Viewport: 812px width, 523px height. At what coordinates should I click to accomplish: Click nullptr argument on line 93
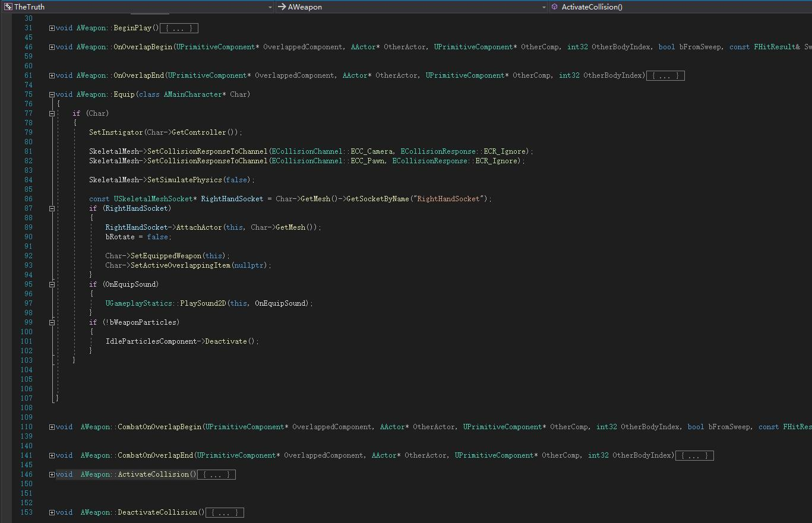click(x=249, y=265)
